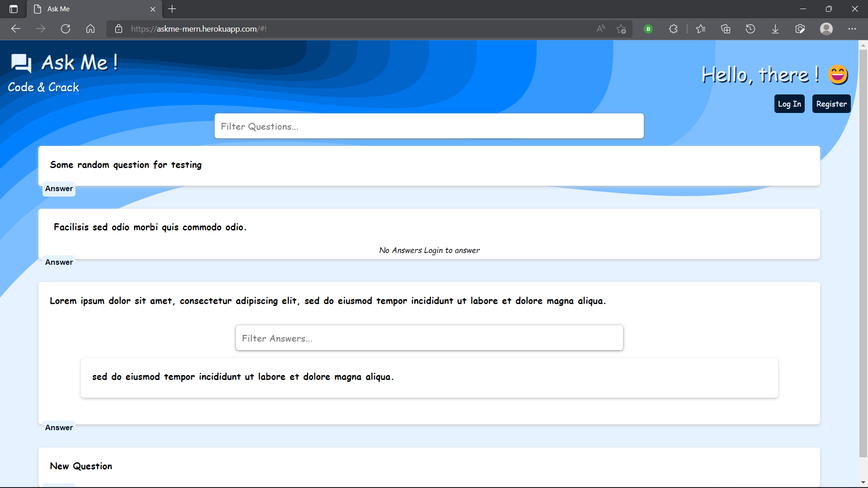This screenshot has height=488, width=868.
Task: Collapse Answer under Lorem ipsum question
Action: tap(59, 428)
